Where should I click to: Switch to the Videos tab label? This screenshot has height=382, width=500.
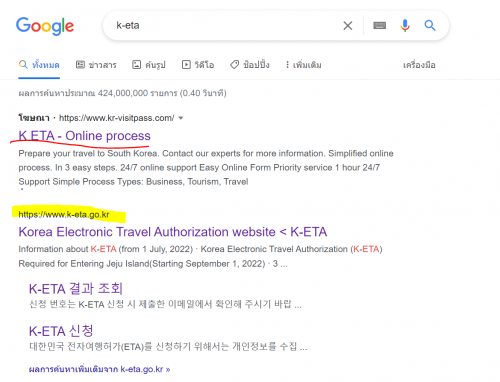[x=204, y=65]
